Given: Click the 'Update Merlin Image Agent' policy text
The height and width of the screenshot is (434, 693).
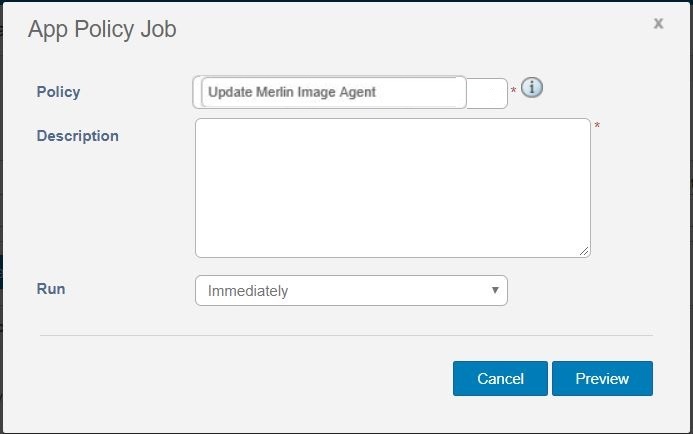Looking at the screenshot, I should point(292,92).
